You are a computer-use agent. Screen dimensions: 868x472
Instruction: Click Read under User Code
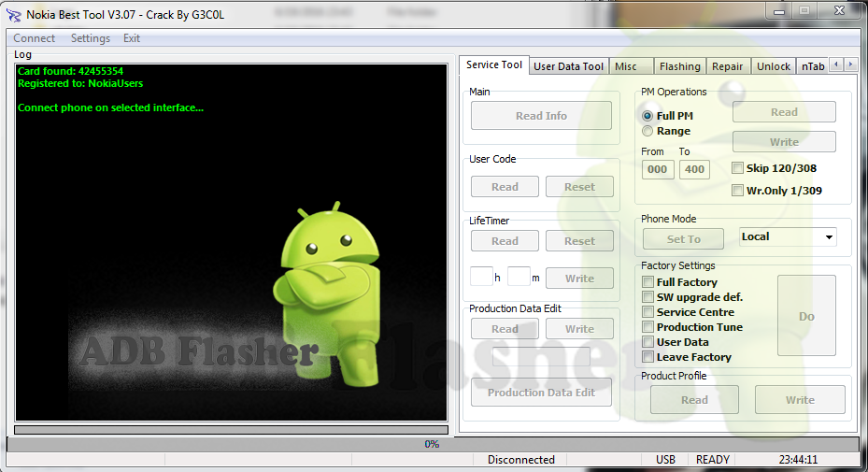[x=505, y=187]
